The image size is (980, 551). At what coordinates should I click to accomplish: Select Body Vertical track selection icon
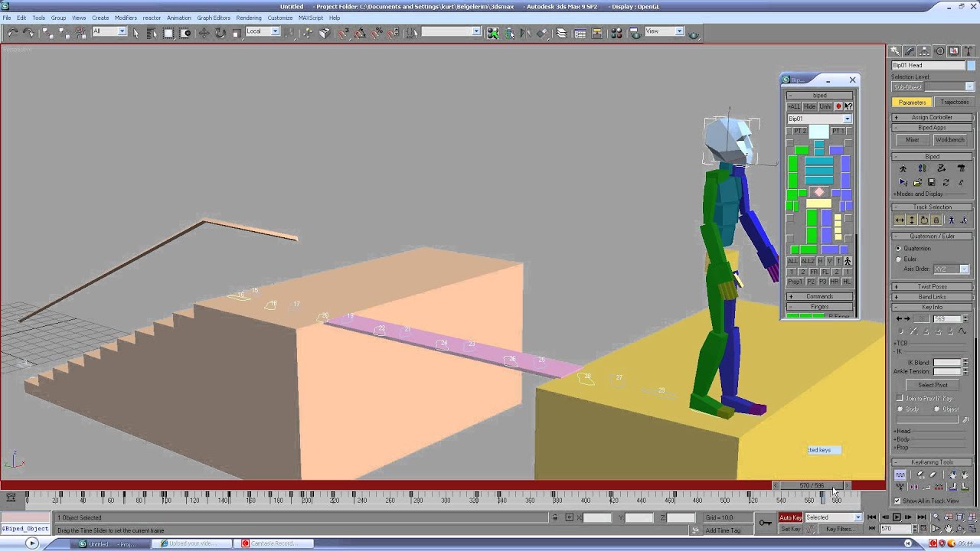(x=912, y=220)
